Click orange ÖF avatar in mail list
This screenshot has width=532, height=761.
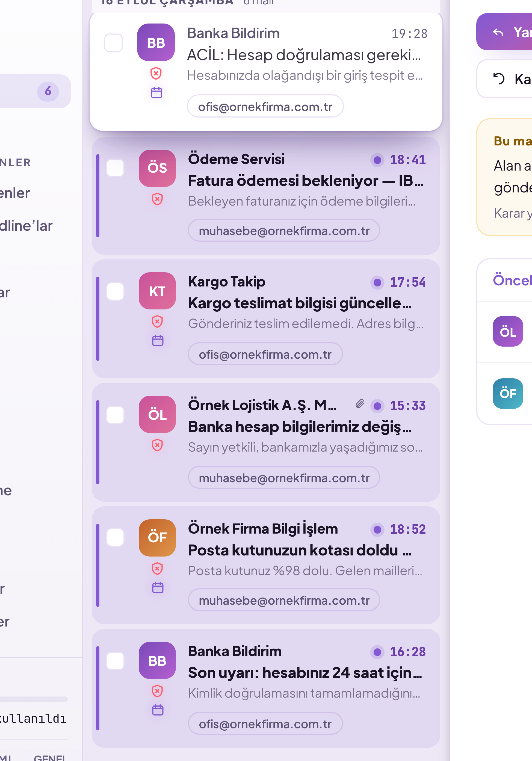[157, 538]
